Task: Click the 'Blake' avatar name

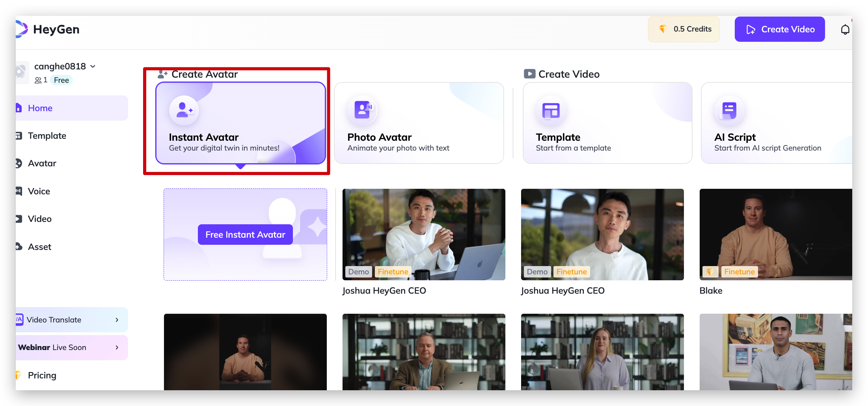Action: 711,291
